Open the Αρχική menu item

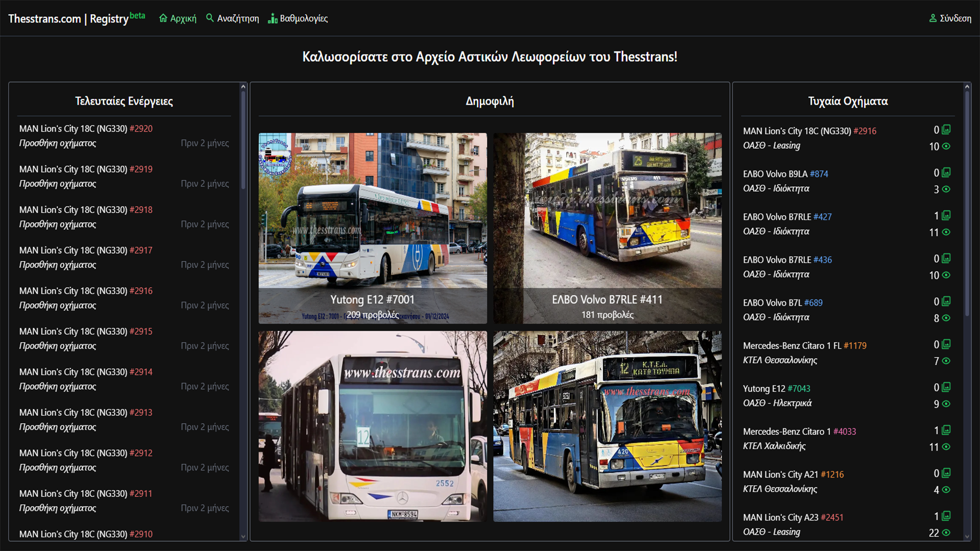(x=178, y=18)
